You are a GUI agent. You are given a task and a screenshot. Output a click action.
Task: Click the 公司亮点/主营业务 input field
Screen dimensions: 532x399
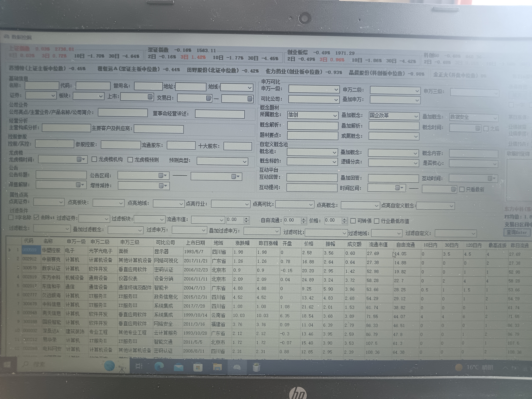(123, 113)
